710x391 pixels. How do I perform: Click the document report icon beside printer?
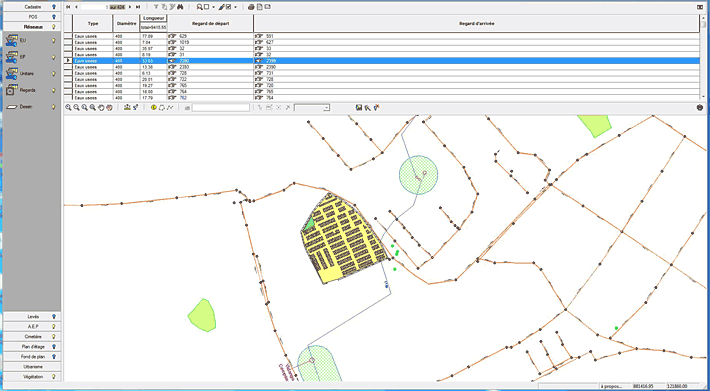259,7
